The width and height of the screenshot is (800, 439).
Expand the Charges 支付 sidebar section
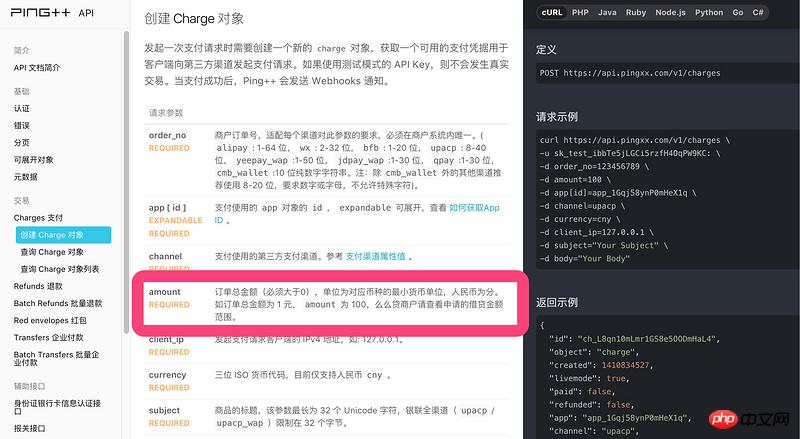(38, 218)
